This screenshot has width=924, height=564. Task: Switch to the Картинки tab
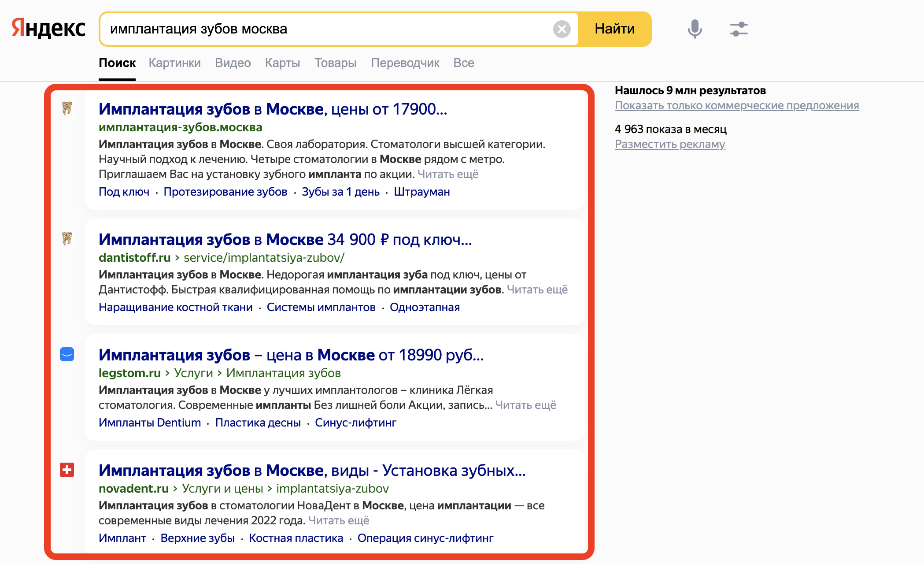tap(174, 63)
